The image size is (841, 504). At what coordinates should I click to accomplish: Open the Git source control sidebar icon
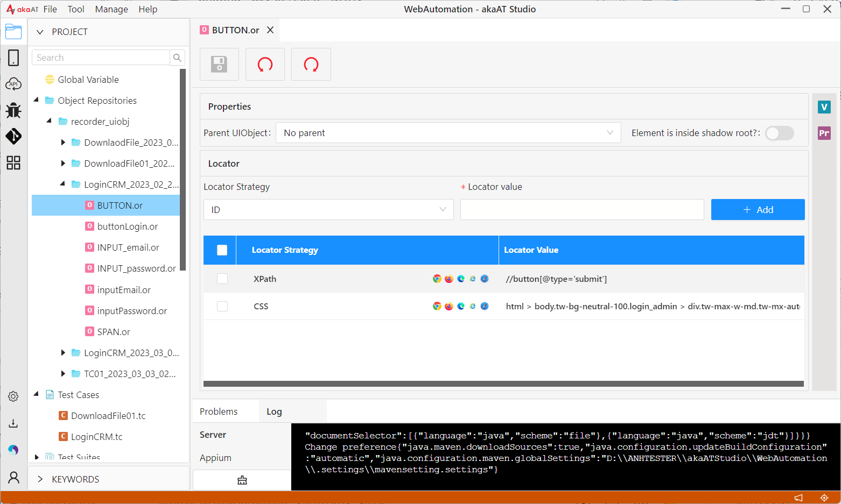[13, 136]
